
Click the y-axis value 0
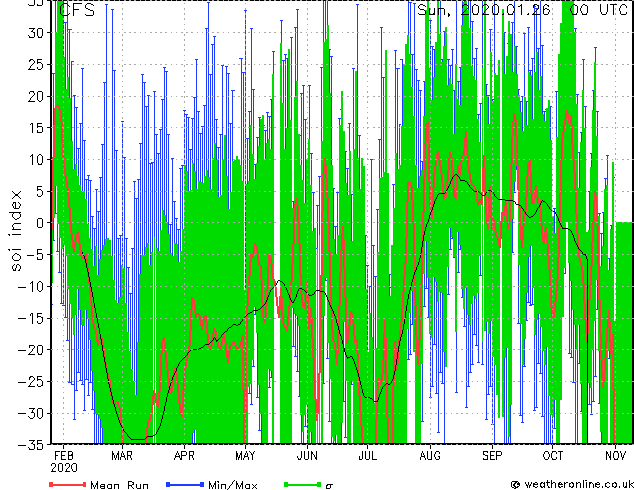40,223
